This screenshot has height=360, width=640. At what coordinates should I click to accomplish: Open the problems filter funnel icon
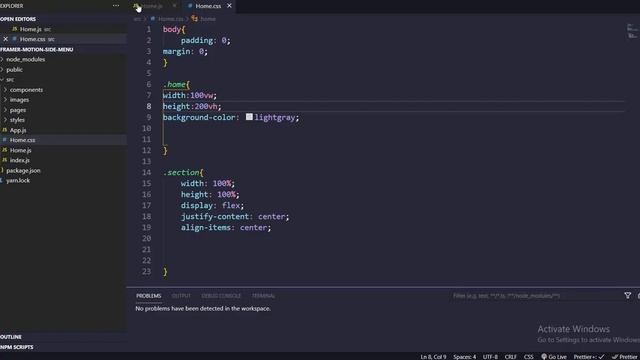pos(627,296)
